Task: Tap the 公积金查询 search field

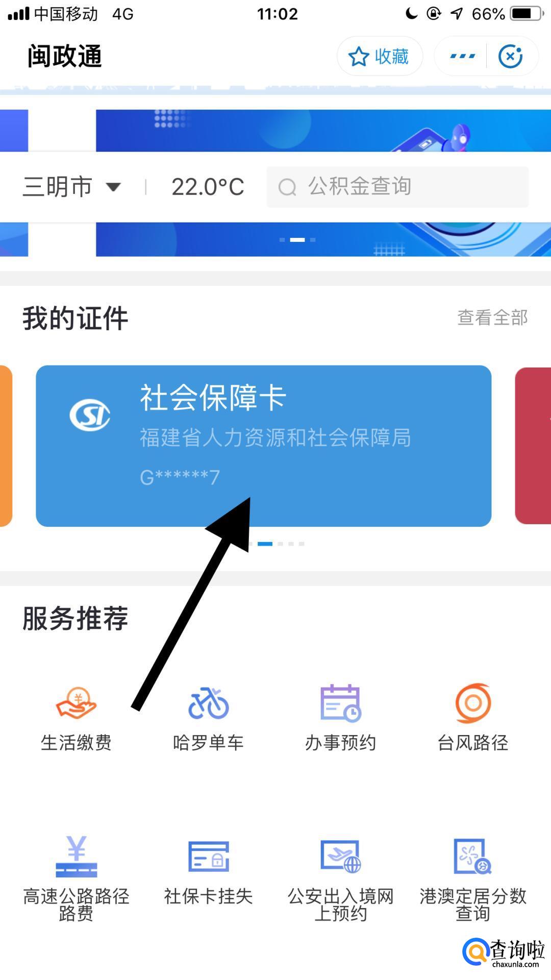Action: (x=397, y=187)
